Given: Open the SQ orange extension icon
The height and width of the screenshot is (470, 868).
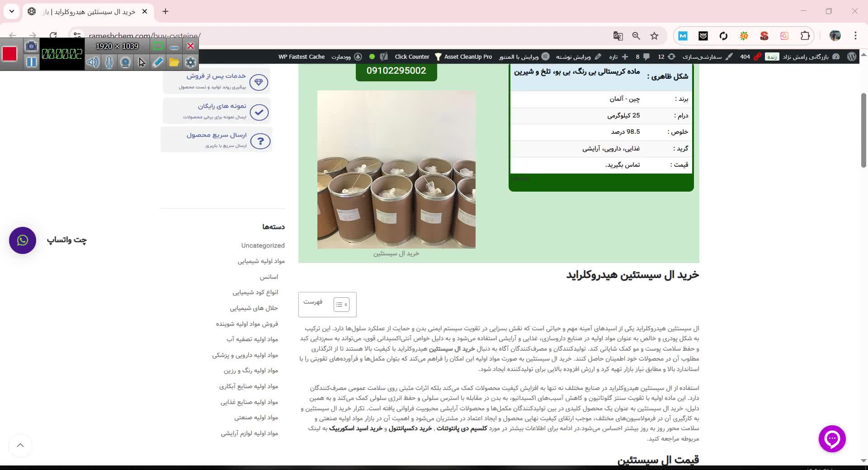Looking at the screenshot, I should tap(744, 36).
